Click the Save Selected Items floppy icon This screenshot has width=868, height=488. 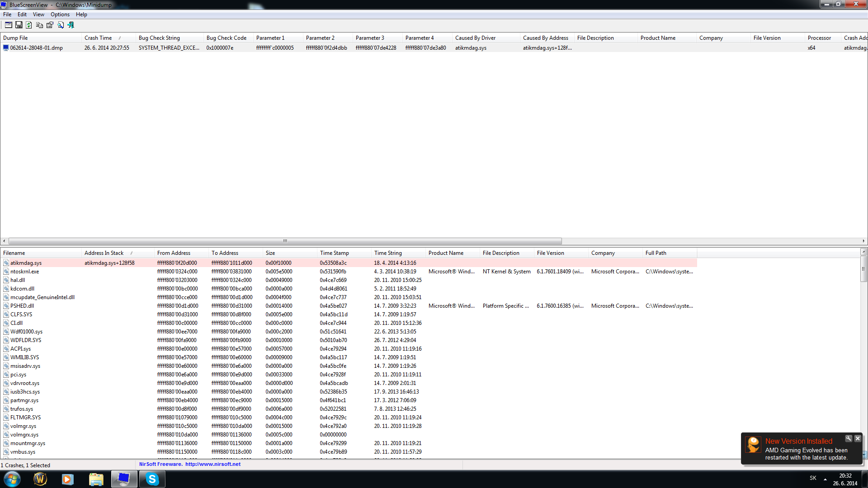(19, 25)
